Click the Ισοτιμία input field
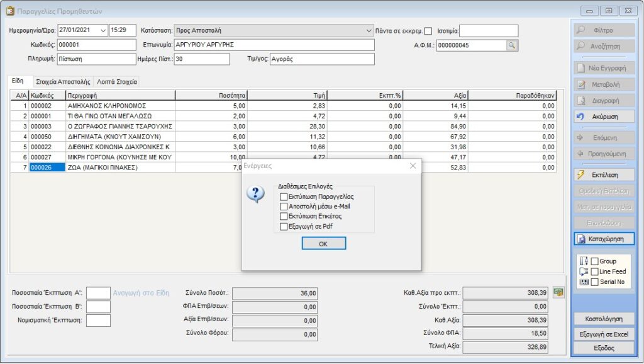The height and width of the screenshot is (364, 644). coord(489,31)
